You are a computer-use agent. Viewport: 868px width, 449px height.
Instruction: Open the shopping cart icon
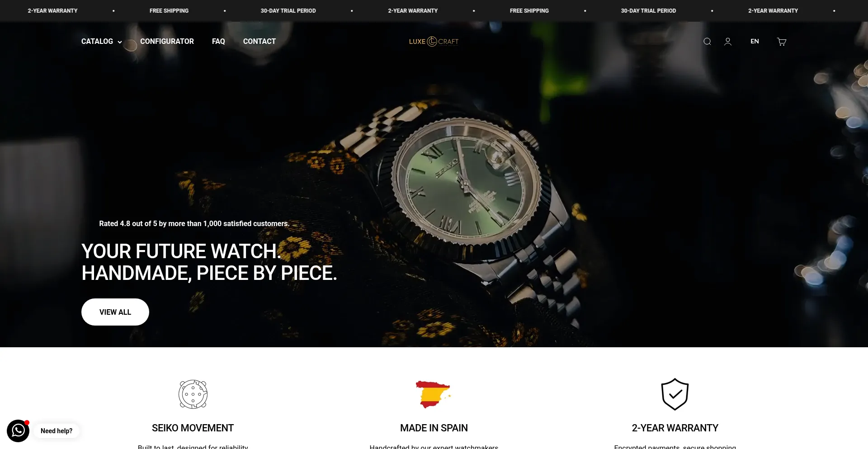pos(782,42)
